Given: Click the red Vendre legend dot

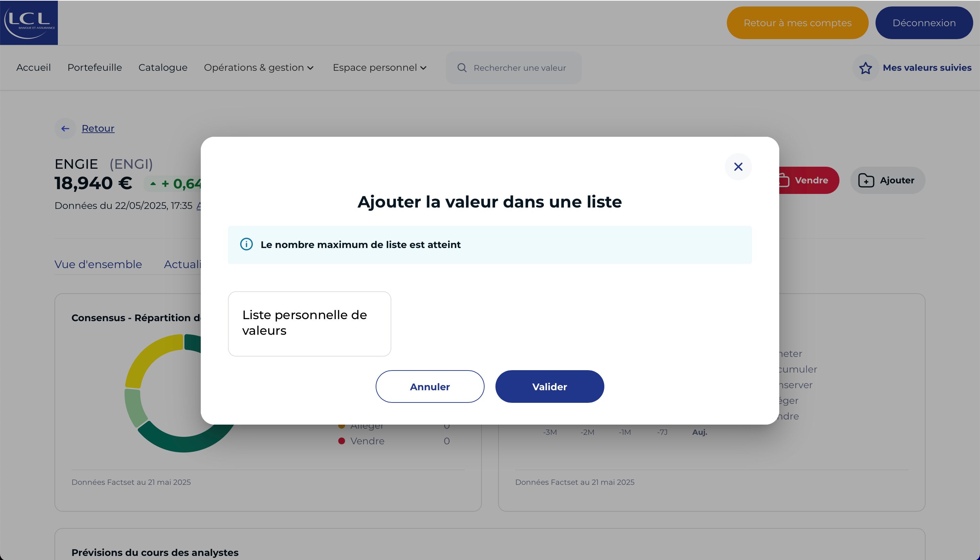Looking at the screenshot, I should point(341,441).
